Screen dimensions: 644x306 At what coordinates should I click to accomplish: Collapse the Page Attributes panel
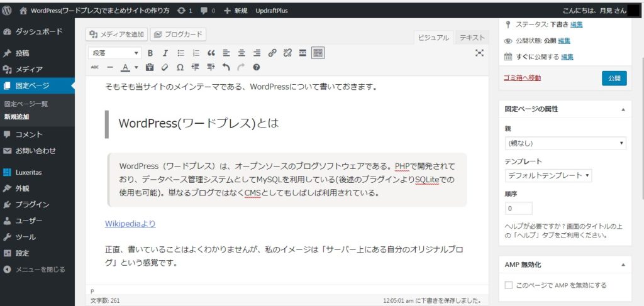click(623, 109)
